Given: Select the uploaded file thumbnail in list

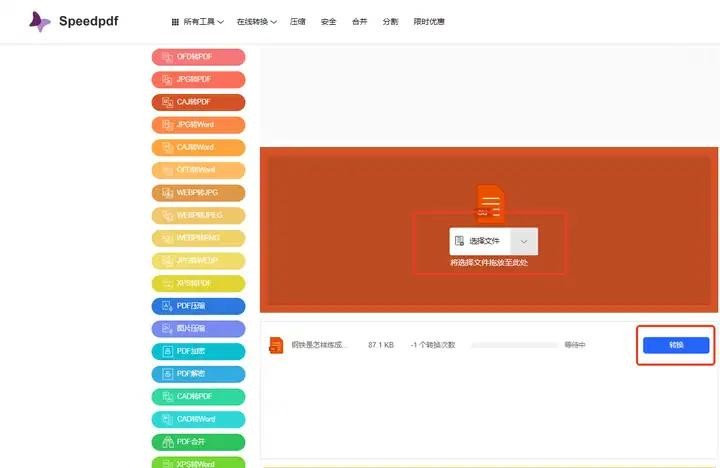Looking at the screenshot, I should [x=276, y=345].
